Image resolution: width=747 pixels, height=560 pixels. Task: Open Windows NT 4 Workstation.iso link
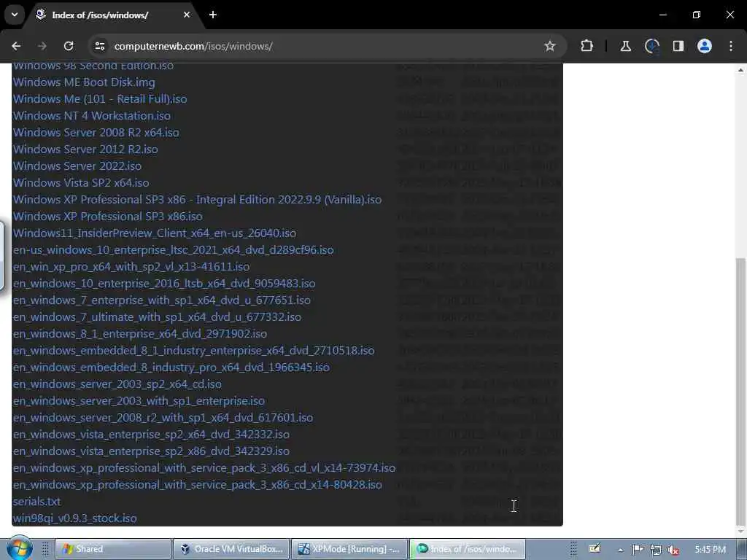coord(92,115)
